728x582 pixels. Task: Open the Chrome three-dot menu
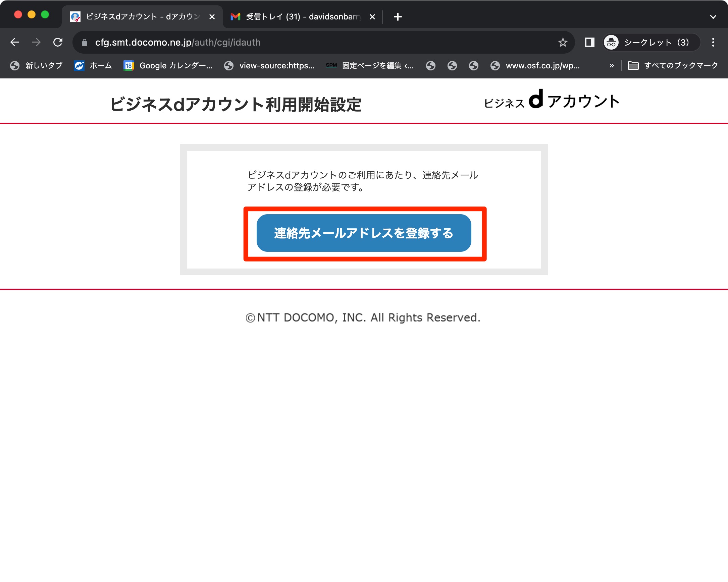pyautogui.click(x=713, y=42)
